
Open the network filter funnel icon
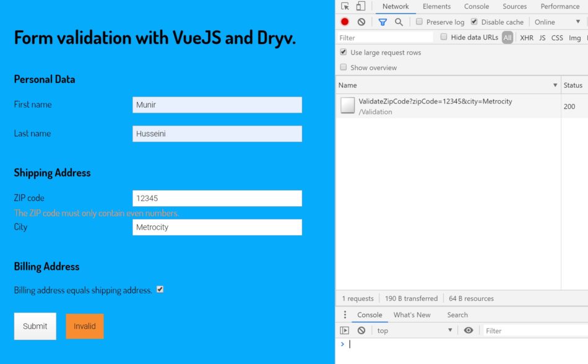pyautogui.click(x=383, y=22)
